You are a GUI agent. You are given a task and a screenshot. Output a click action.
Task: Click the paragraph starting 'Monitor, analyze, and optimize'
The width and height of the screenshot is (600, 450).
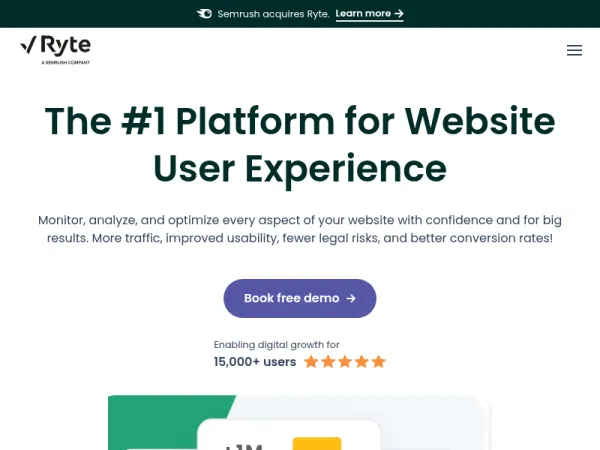click(300, 229)
